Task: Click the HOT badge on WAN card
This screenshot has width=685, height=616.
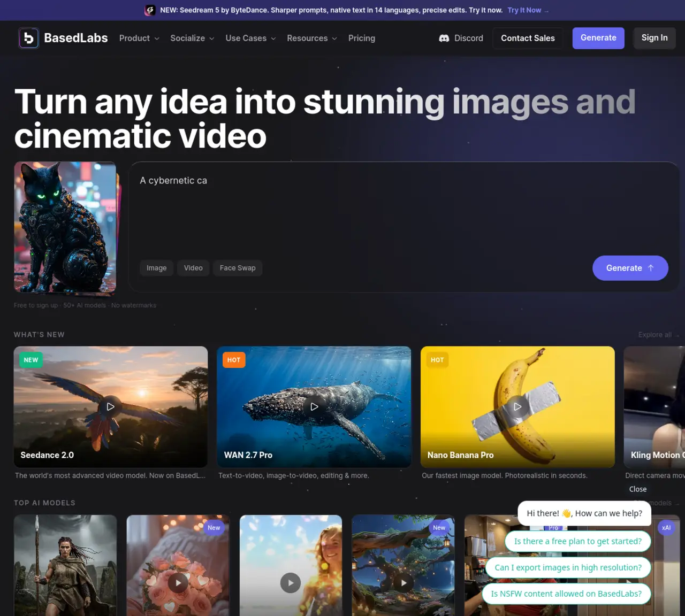Action: coord(234,360)
